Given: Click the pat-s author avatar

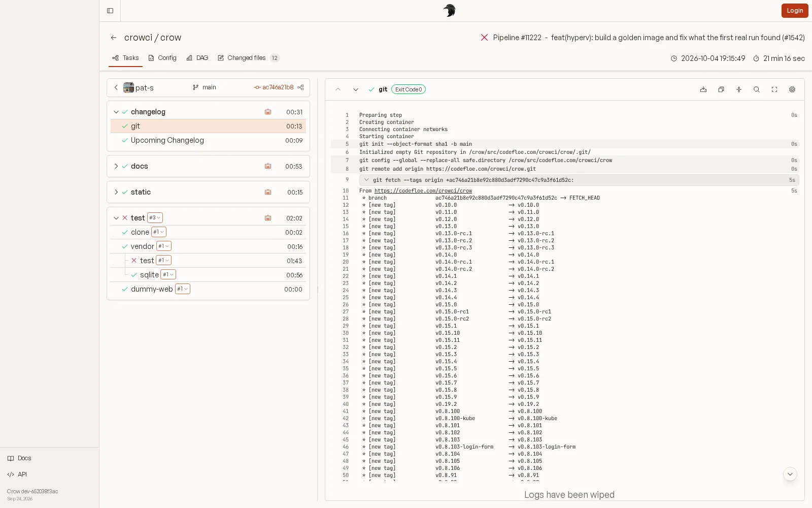Looking at the screenshot, I should click(128, 87).
